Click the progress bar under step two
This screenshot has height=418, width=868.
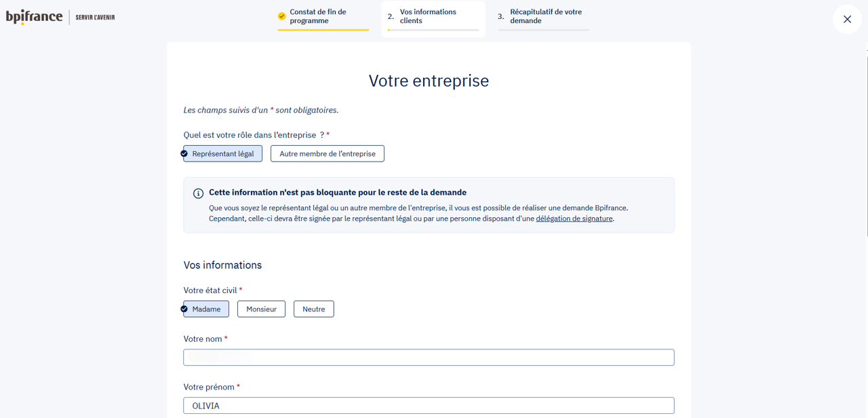[x=433, y=30]
